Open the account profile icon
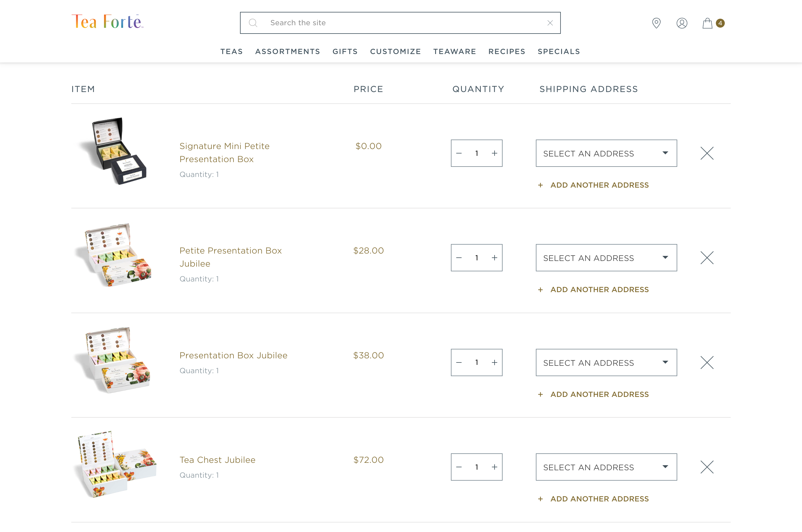 point(681,23)
